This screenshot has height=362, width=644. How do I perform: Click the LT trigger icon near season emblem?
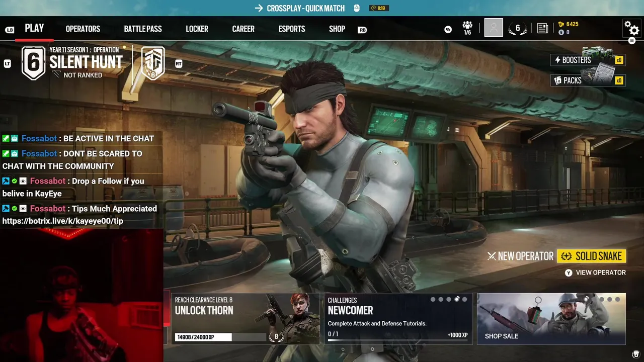point(7,64)
